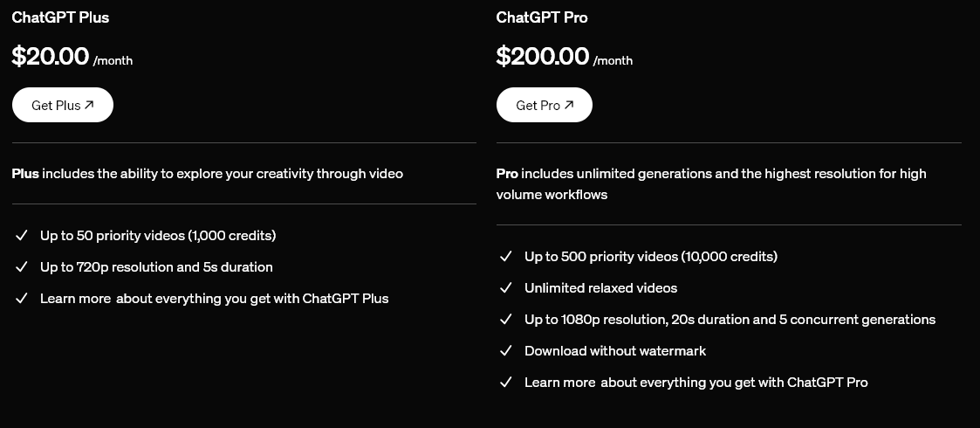The height and width of the screenshot is (428, 980).
Task: Click checkmark beside ChatGPT Pro learn more line
Action: coord(505,383)
